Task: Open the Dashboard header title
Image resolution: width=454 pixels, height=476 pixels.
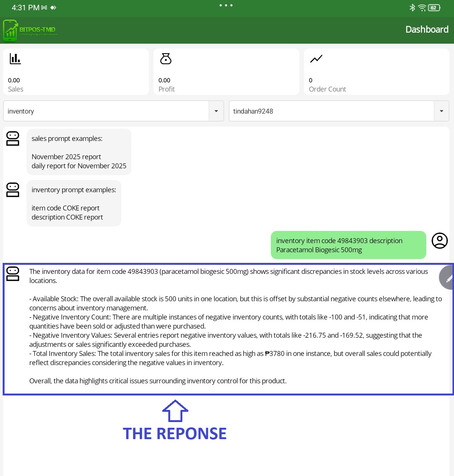Action: tap(427, 30)
